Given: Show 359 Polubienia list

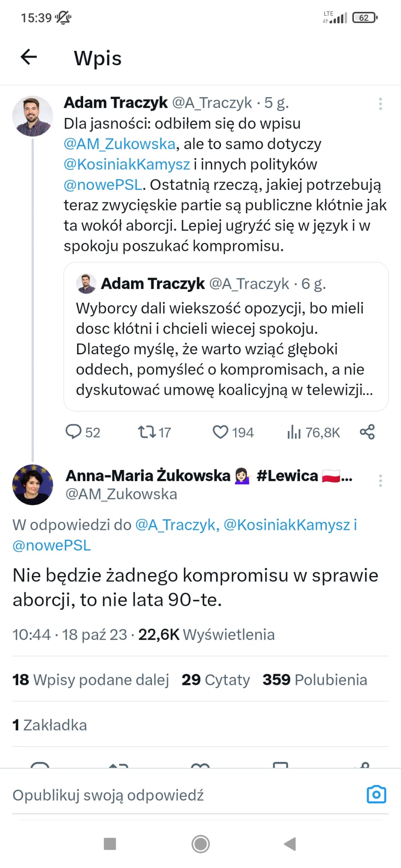Looking at the screenshot, I should coord(315,679).
